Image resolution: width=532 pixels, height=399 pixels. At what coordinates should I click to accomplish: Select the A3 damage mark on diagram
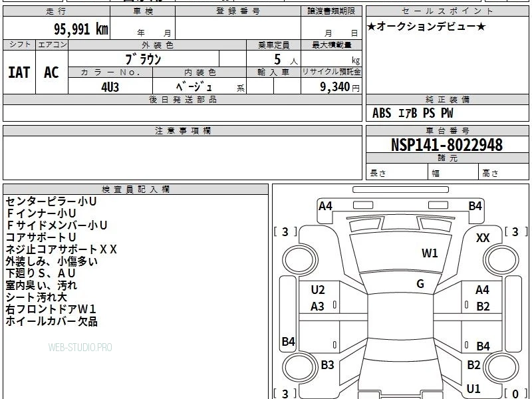pyautogui.click(x=318, y=307)
